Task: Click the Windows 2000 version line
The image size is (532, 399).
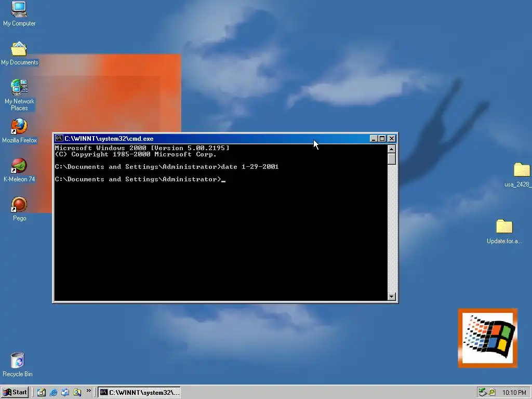Action: [142, 148]
